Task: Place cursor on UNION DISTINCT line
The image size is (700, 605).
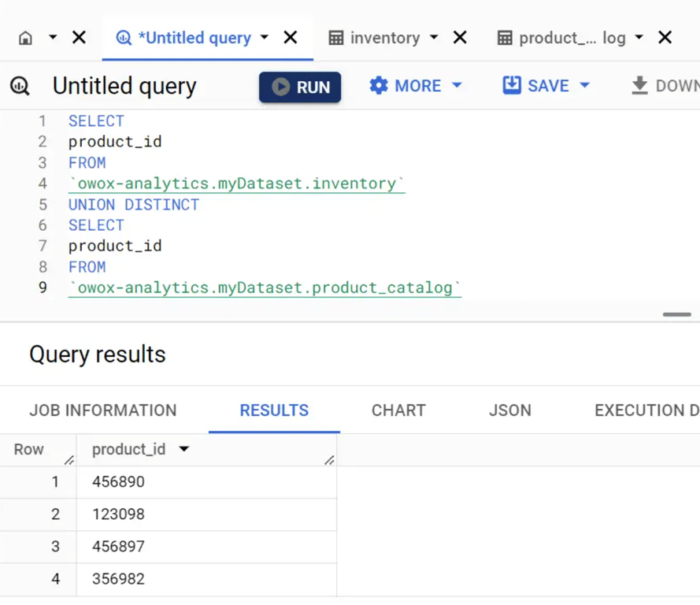Action: (134, 205)
